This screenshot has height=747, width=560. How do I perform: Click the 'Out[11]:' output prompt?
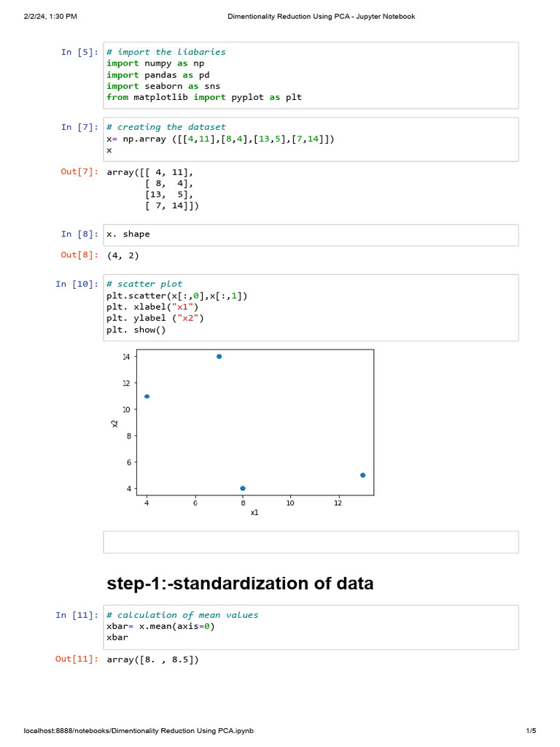pos(77,659)
